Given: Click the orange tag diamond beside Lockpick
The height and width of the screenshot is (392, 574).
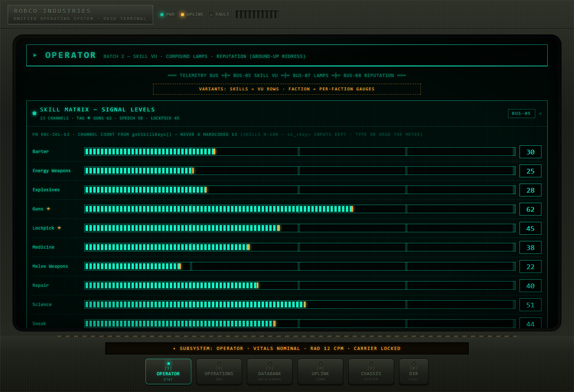Looking at the screenshot, I should pyautogui.click(x=59, y=228).
